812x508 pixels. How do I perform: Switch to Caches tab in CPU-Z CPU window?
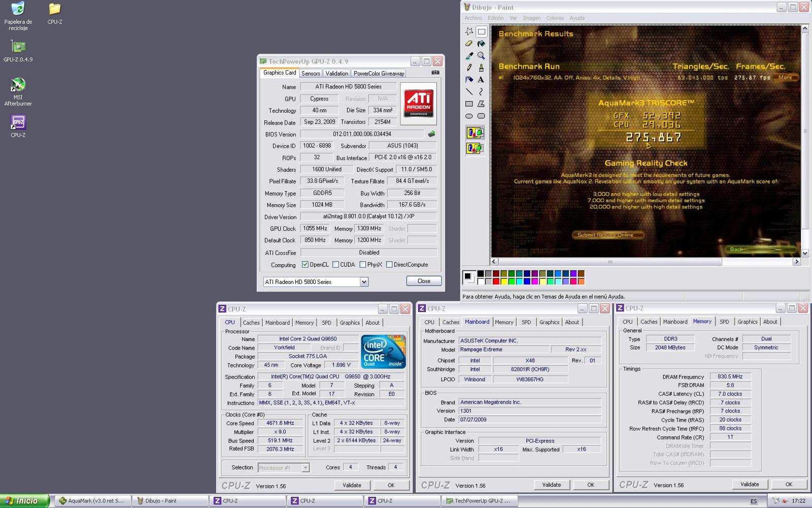pyautogui.click(x=251, y=323)
